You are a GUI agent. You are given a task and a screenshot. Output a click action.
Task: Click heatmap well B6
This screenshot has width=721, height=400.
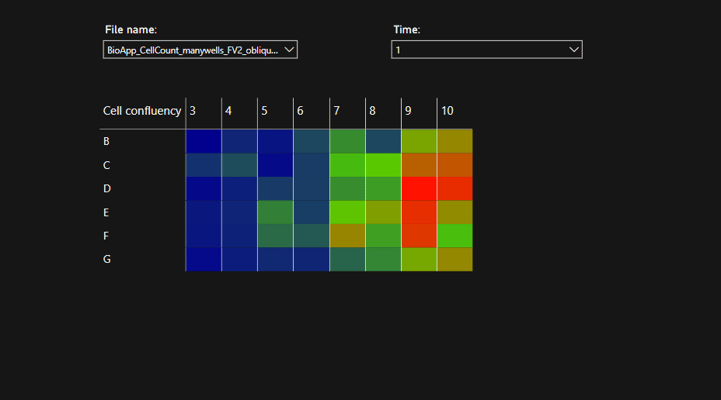[x=311, y=141]
